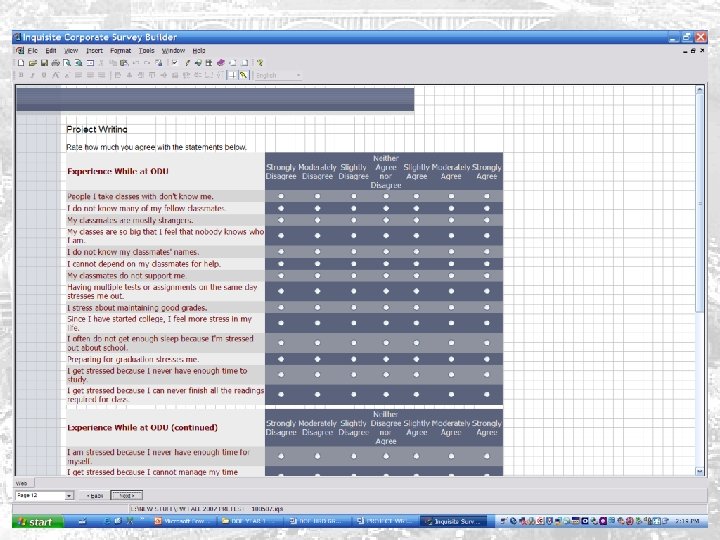Open the Insert menu
The height and width of the screenshot is (540, 720).
click(x=95, y=51)
